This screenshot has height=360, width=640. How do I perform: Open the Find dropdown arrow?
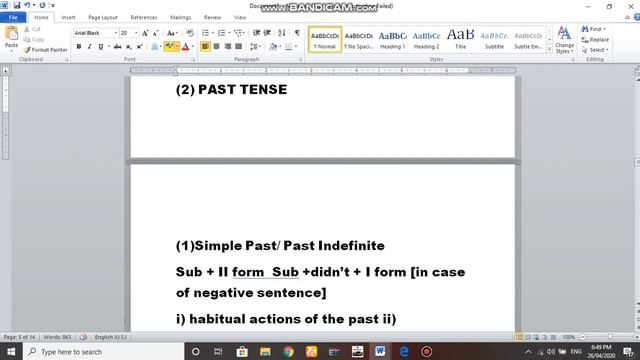604,29
